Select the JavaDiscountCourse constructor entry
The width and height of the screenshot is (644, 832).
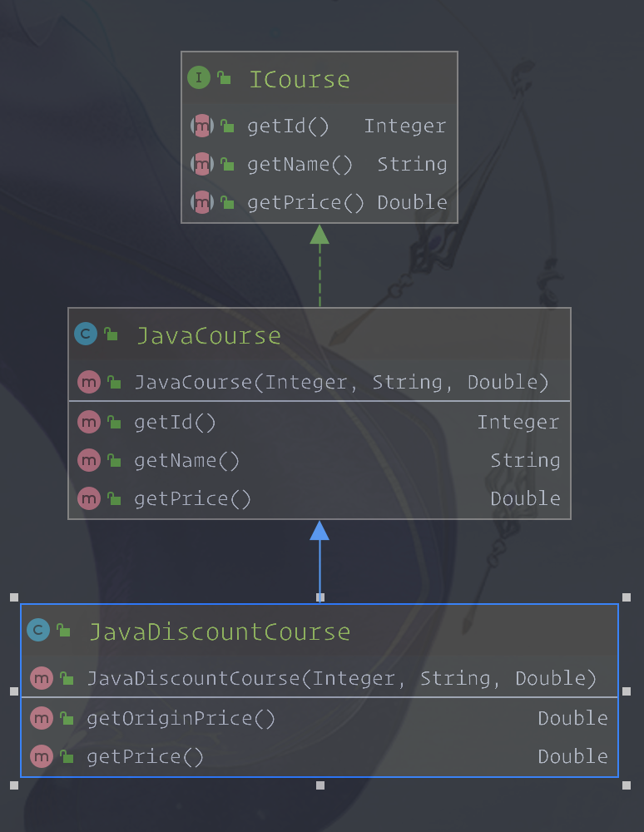click(x=341, y=678)
